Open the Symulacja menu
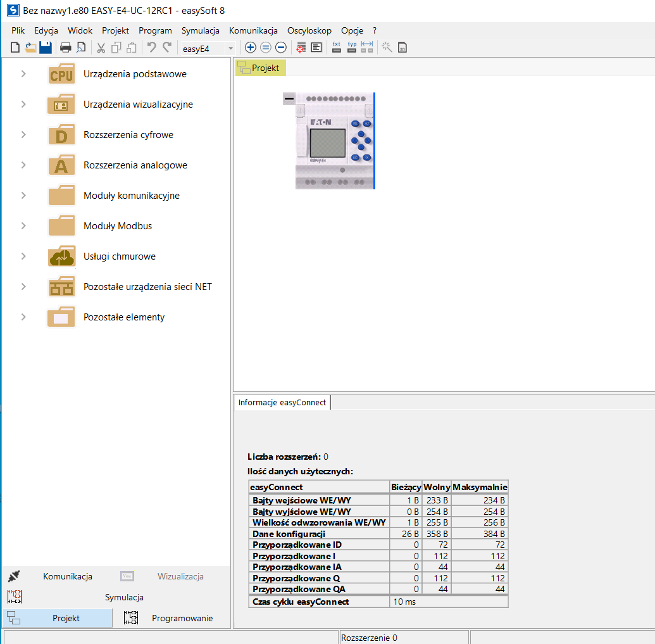655x644 pixels. (x=200, y=30)
